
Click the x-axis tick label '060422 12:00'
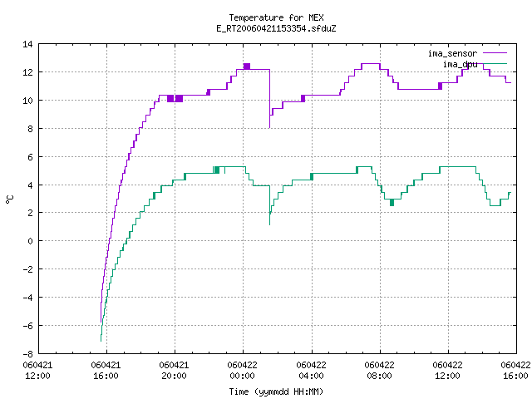pos(447,371)
